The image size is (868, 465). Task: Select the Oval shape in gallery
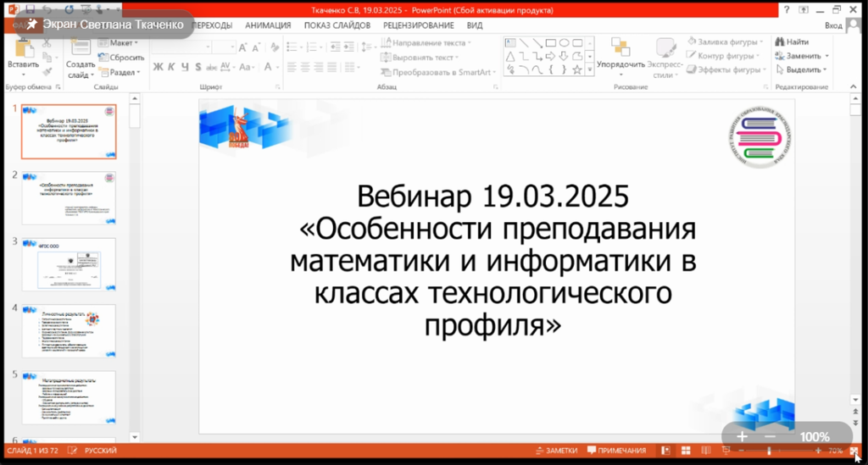[x=564, y=43]
